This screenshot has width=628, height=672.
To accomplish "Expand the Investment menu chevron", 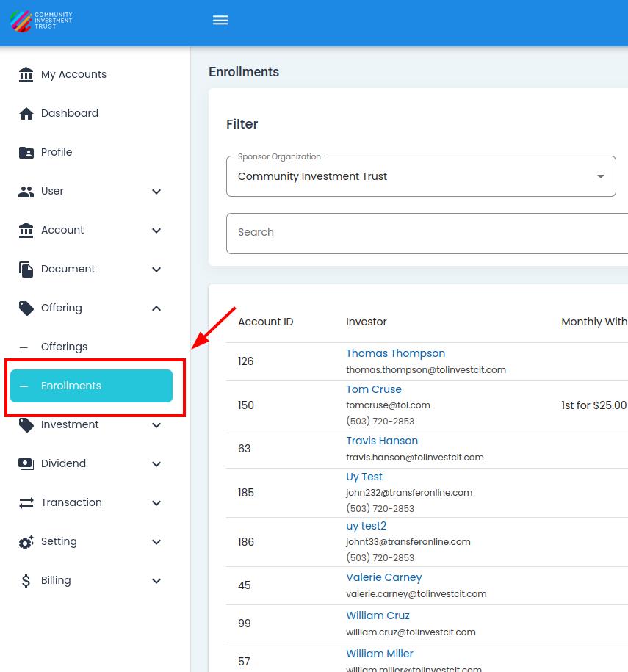I will 156,425.
